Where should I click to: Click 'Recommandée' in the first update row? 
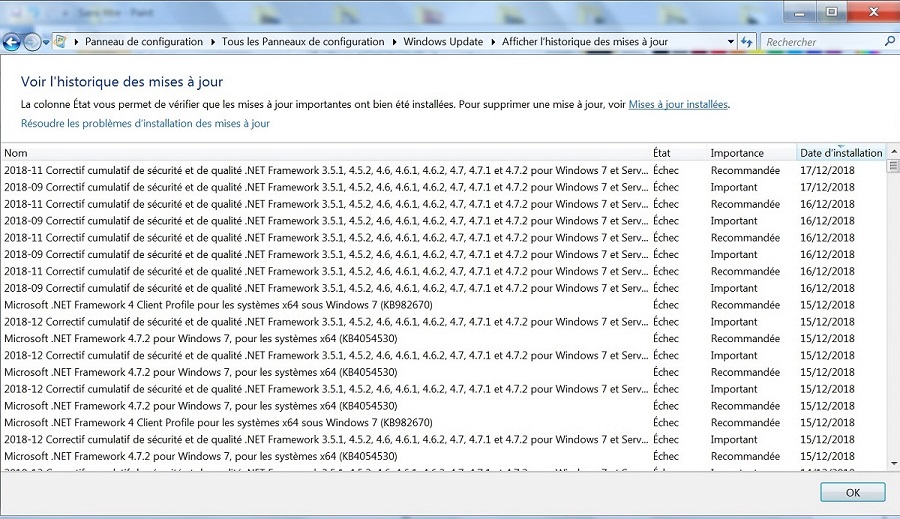pyautogui.click(x=745, y=171)
